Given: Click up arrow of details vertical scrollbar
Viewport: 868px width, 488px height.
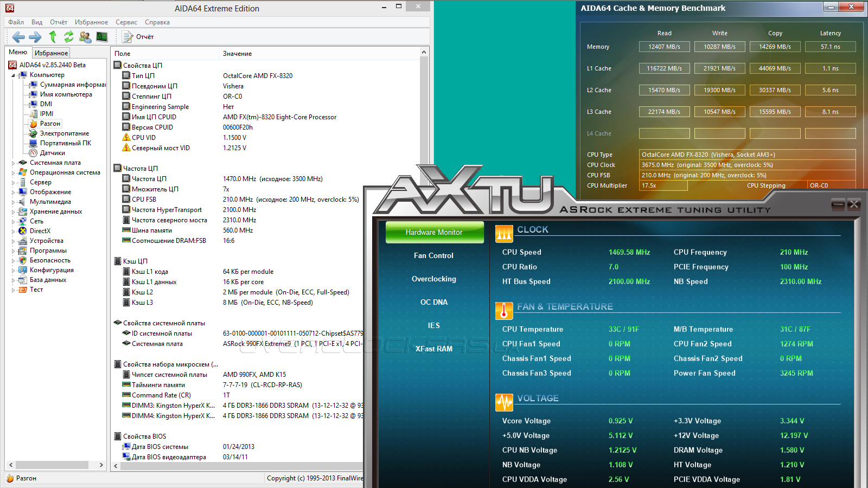Looking at the screenshot, I should (x=424, y=53).
